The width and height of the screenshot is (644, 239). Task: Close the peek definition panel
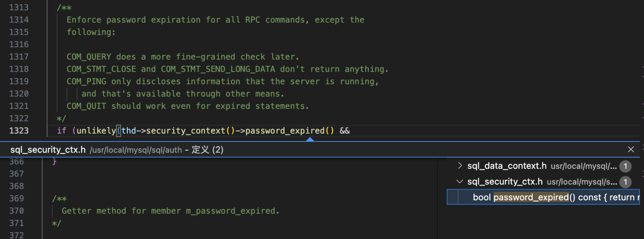[x=631, y=149]
